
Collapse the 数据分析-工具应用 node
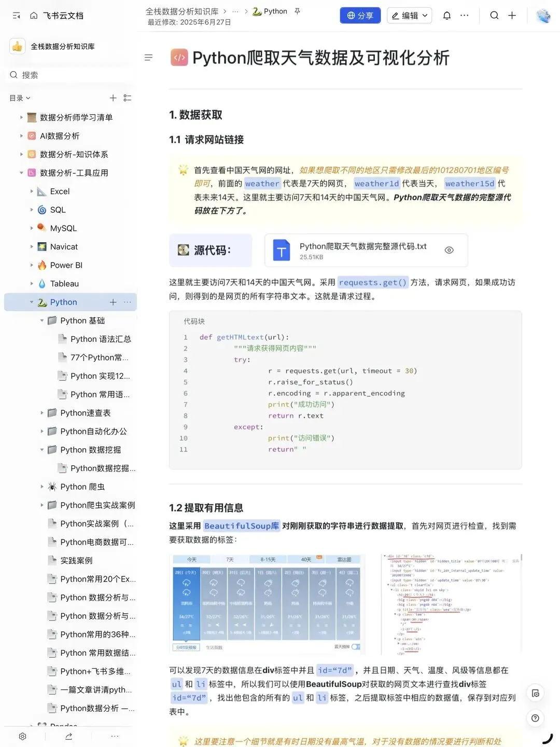21,173
